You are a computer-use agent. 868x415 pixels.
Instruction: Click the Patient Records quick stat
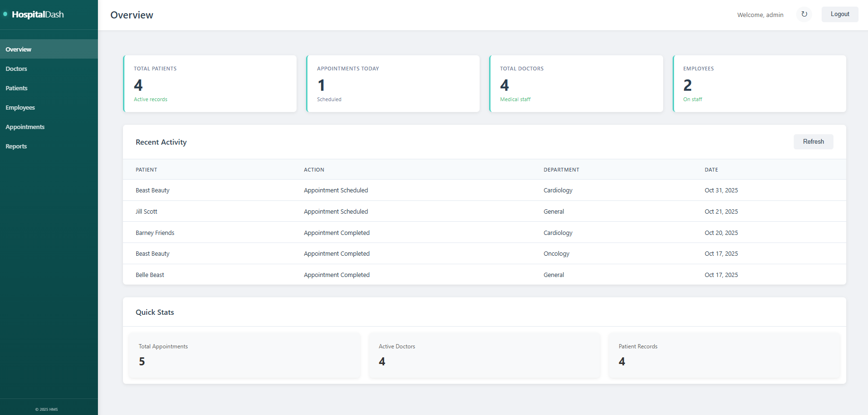(x=724, y=355)
